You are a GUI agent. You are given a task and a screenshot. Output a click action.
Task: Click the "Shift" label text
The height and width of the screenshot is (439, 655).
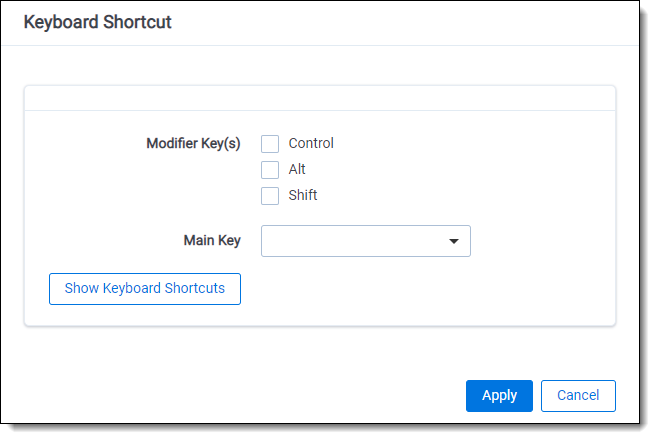303,195
